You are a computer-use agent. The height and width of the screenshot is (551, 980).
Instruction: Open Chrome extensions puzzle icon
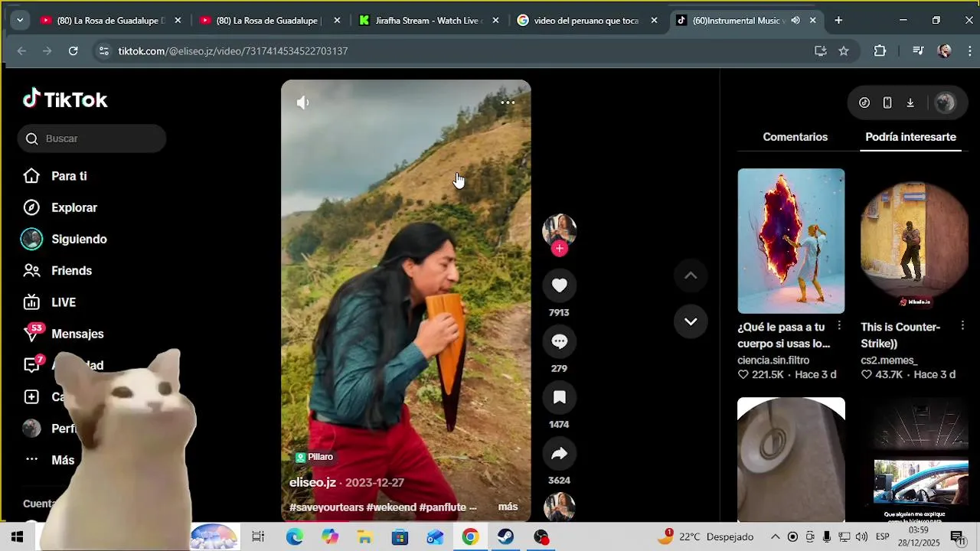coord(880,51)
